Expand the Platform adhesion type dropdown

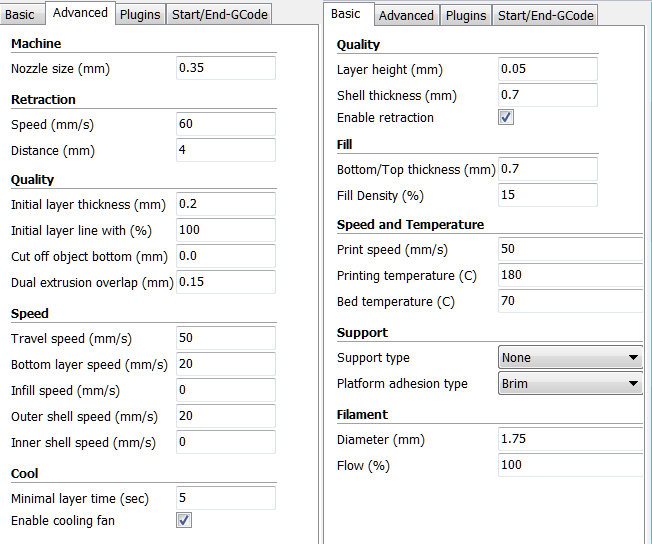pos(570,383)
